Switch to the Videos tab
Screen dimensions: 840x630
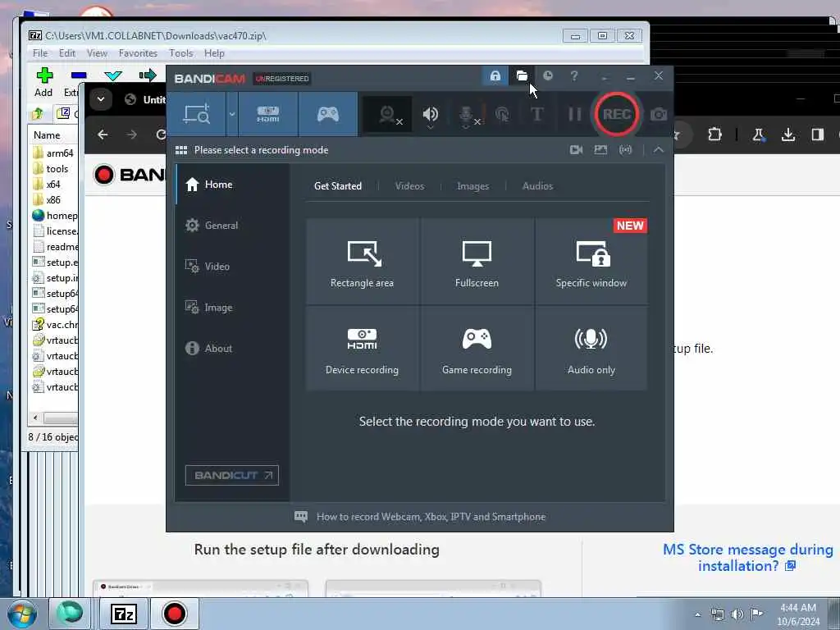[x=409, y=186]
